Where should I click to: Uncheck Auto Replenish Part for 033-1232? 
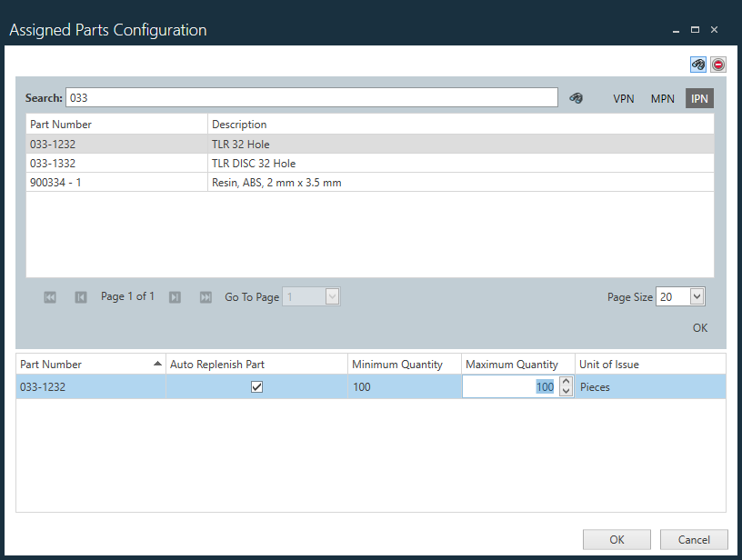point(256,386)
